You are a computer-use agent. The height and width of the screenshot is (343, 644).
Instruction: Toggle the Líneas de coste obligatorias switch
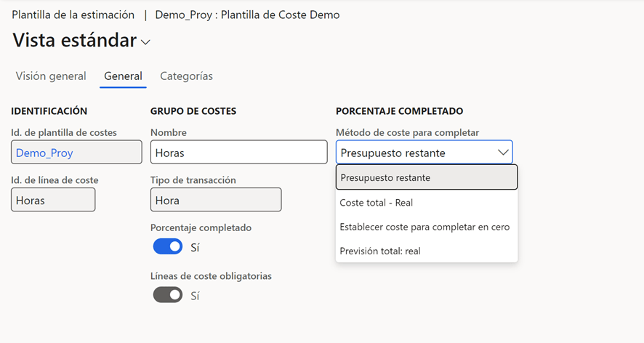coord(167,295)
